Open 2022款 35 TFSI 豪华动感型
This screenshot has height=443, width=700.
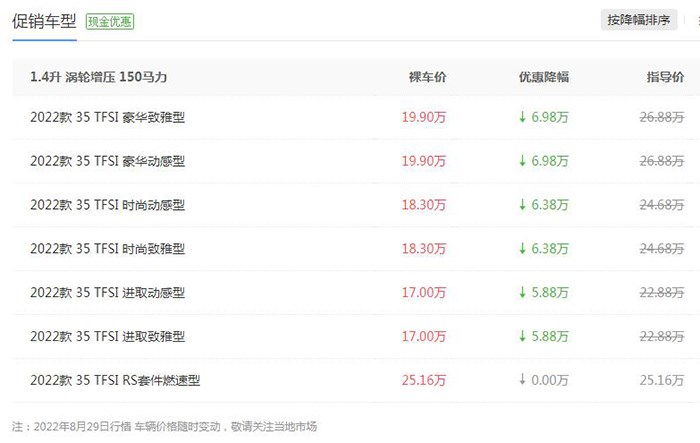107,161
